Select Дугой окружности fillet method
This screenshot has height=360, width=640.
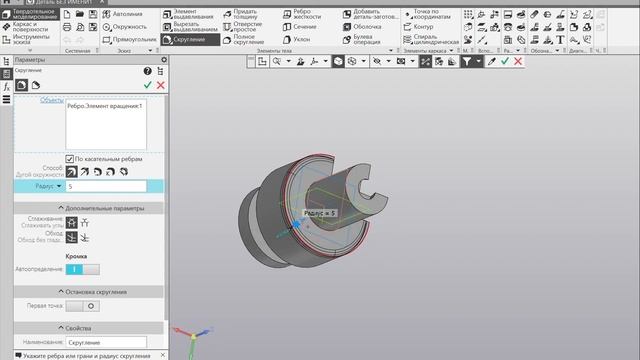coord(71,172)
